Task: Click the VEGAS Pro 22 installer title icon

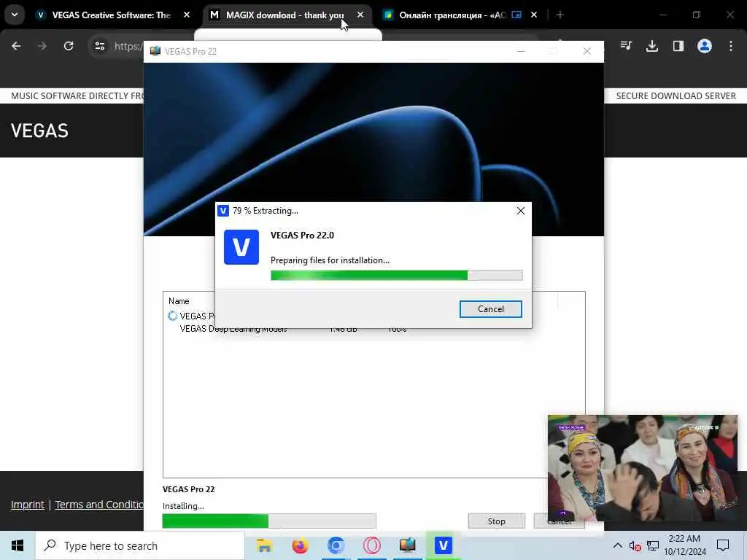Action: (x=155, y=52)
